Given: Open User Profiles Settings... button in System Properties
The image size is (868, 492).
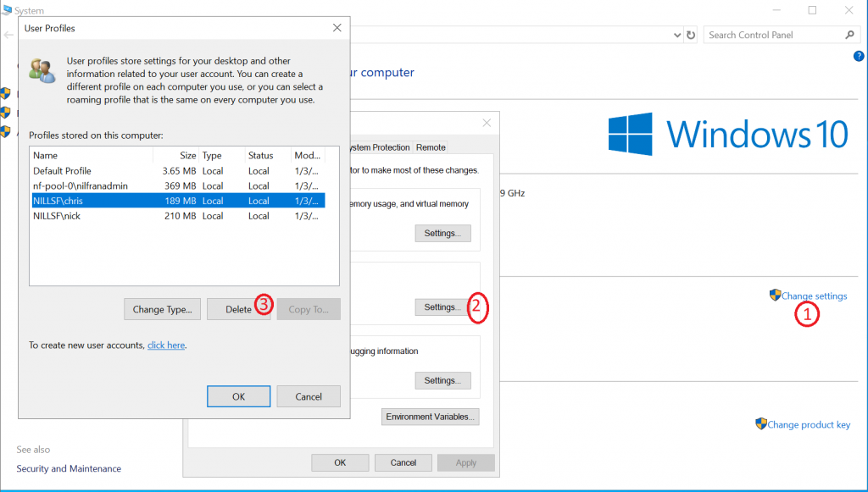Looking at the screenshot, I should point(442,307).
